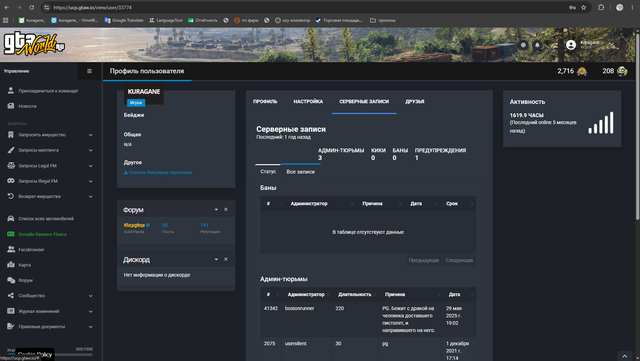Open the Присоединиться к команде sidebar item

coord(48,91)
